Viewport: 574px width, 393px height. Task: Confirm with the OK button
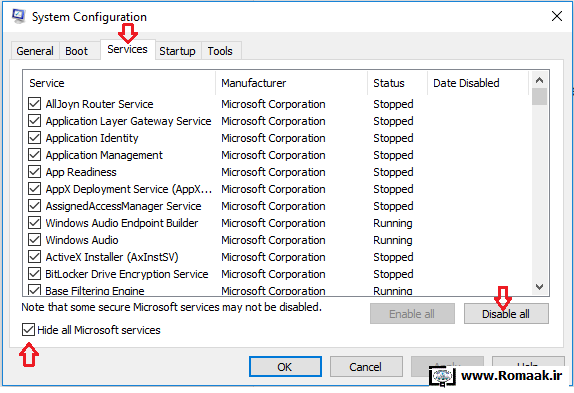pos(285,367)
